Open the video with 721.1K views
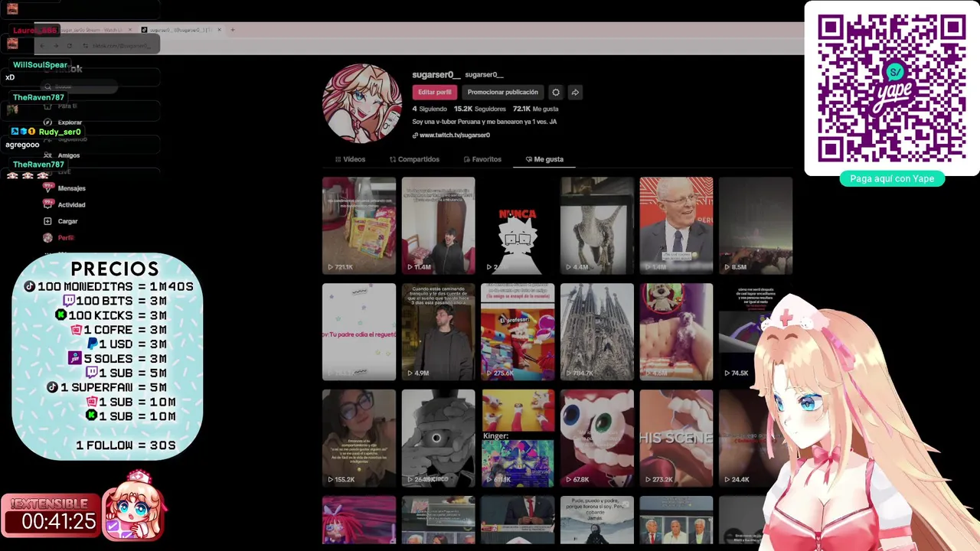Viewport: 980px width, 551px height. (359, 226)
